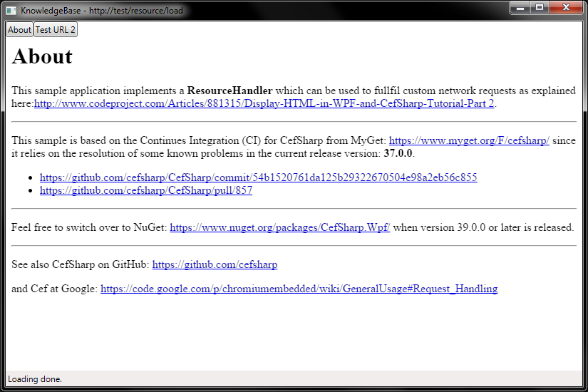
Task: Open the github.com/cefsharp link
Action: click(215, 265)
